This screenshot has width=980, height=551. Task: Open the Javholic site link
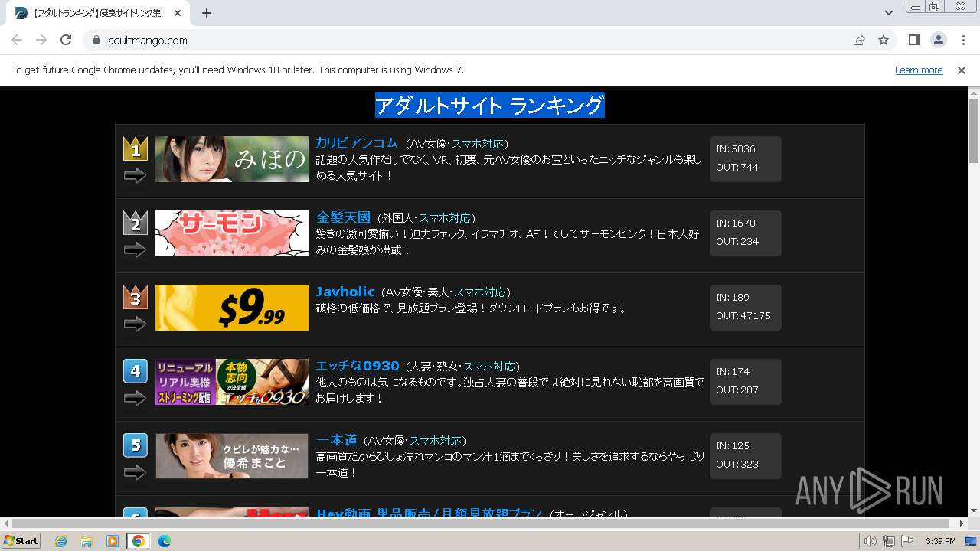tap(345, 292)
